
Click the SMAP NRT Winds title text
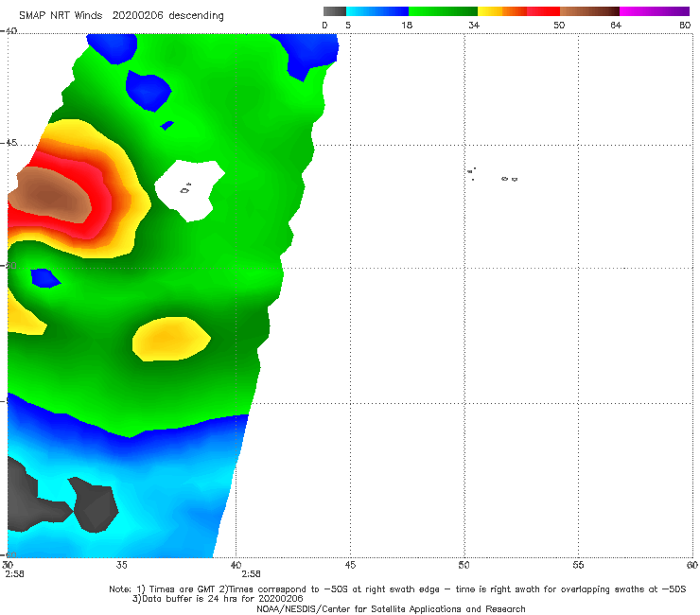tap(61, 16)
